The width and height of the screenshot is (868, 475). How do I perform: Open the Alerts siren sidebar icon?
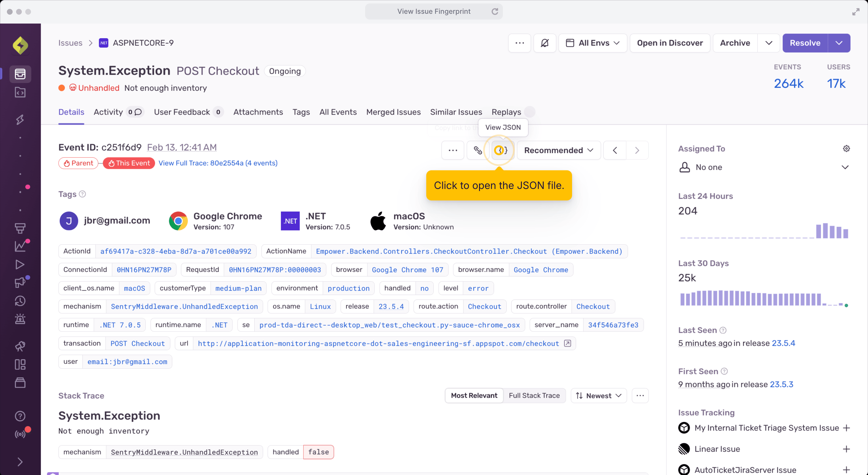coord(20,319)
